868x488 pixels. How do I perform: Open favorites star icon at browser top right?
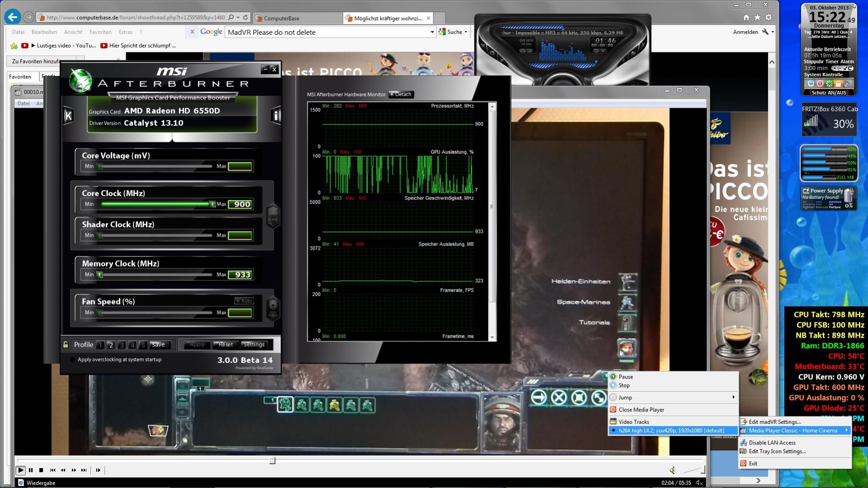tap(757, 18)
